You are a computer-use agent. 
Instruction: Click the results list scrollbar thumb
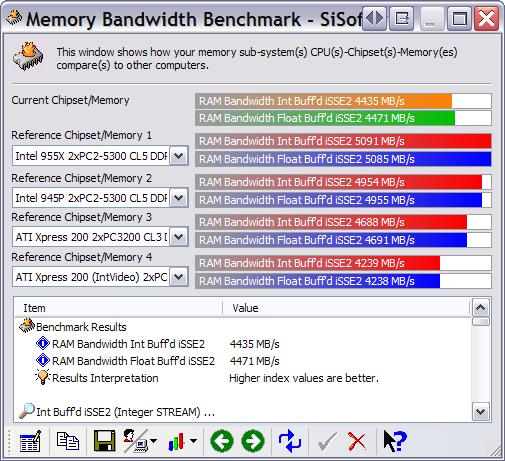[481, 322]
